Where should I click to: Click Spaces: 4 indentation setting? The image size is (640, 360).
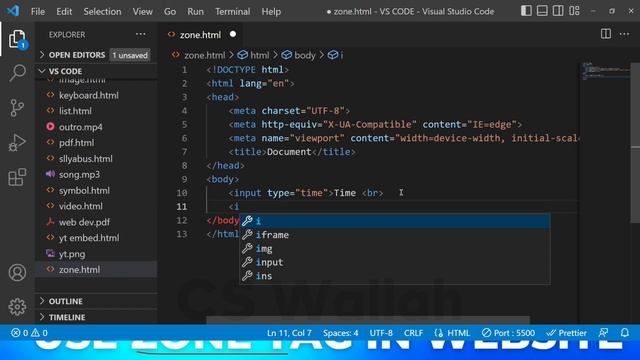(x=340, y=333)
